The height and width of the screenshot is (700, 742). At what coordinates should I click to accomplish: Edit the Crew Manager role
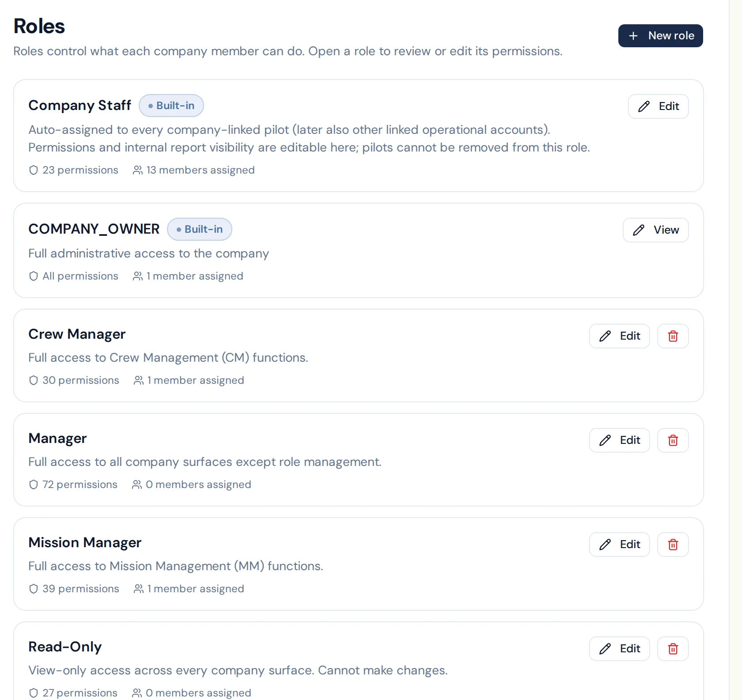[x=619, y=336]
